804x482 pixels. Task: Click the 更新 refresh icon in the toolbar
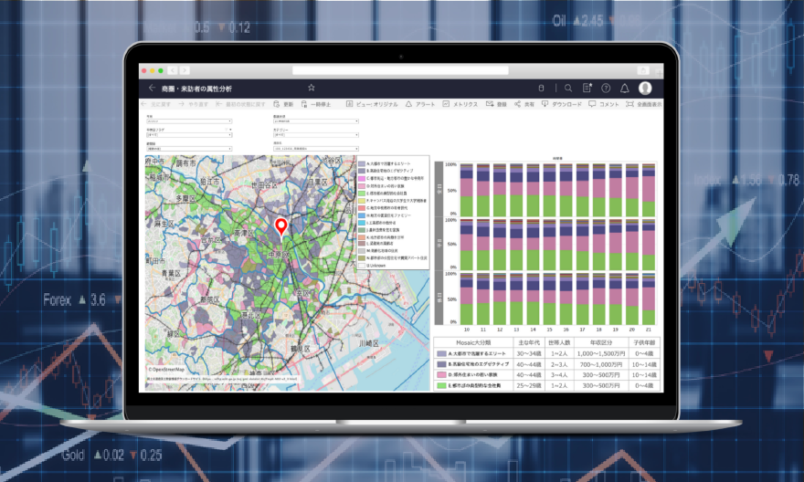click(x=279, y=103)
